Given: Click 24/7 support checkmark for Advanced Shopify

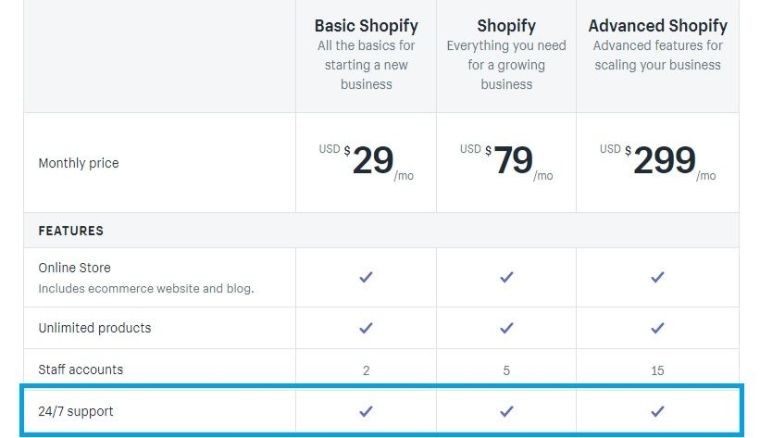Looking at the screenshot, I should point(657,410).
